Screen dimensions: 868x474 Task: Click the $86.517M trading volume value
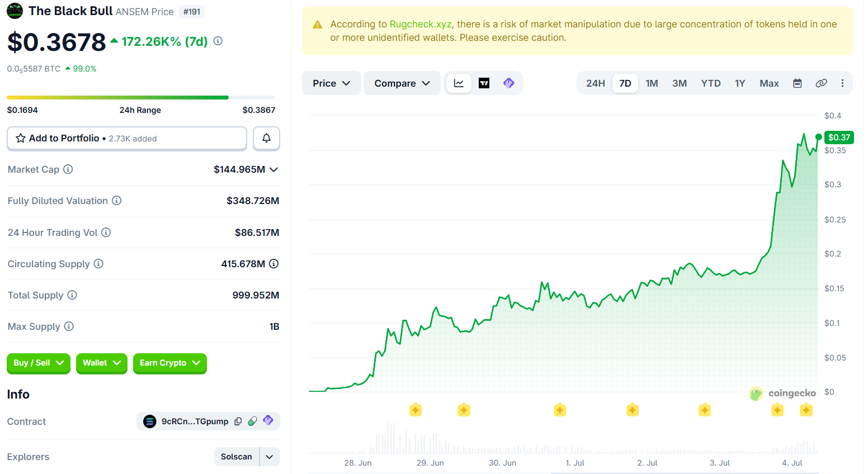257,233
